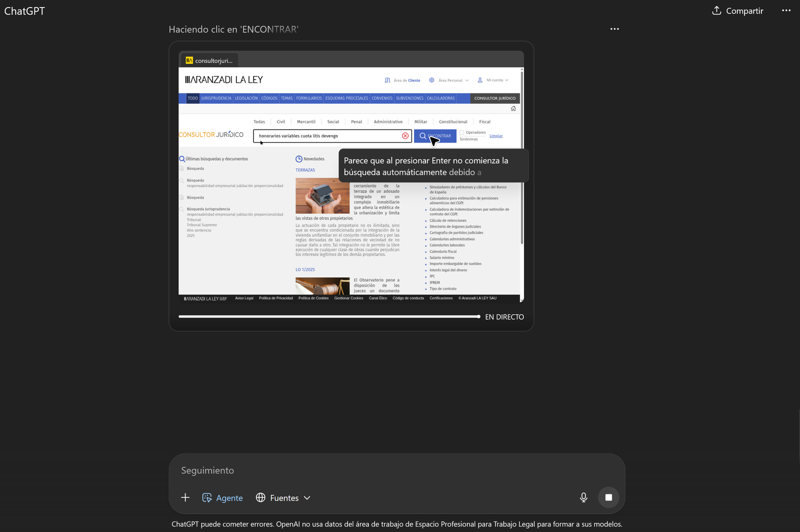The width and height of the screenshot is (800, 532).
Task: Open the Mi cuenta dropdown
Action: 493,80
